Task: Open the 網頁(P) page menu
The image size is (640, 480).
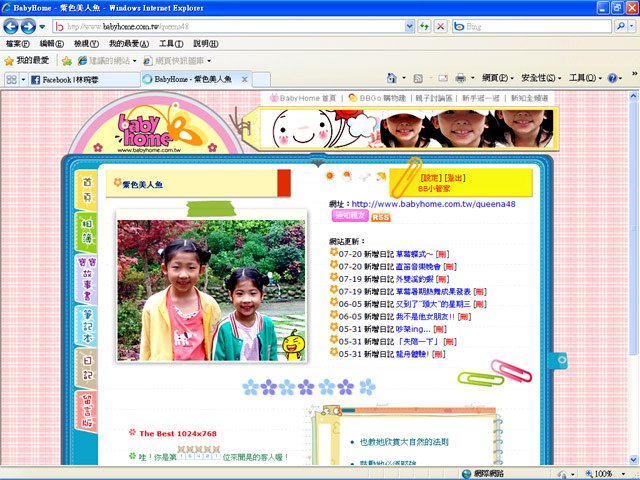Action: [x=498, y=78]
